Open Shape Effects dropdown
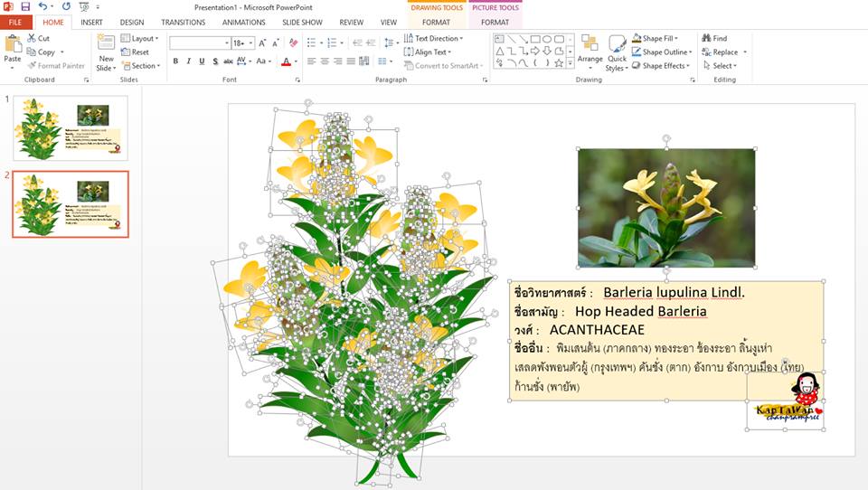Viewport: 868px width, 490px height. click(661, 66)
